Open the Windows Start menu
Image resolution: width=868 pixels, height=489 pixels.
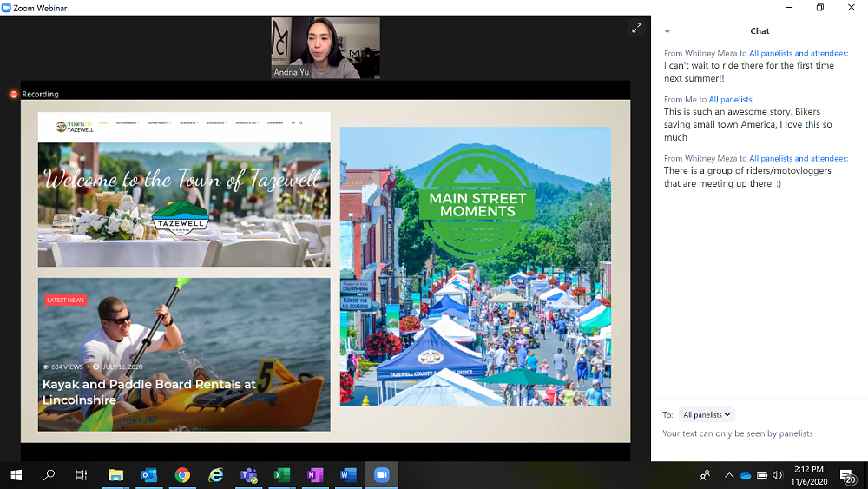tap(16, 475)
